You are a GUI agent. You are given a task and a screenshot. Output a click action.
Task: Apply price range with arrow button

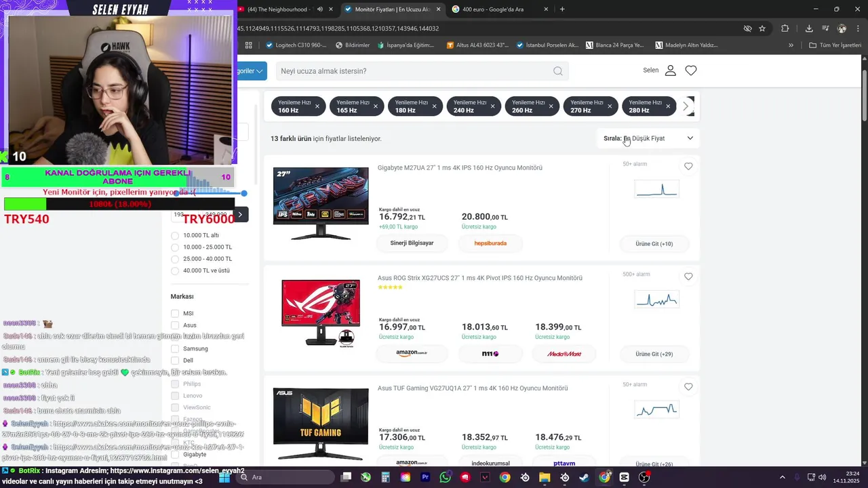click(x=240, y=215)
